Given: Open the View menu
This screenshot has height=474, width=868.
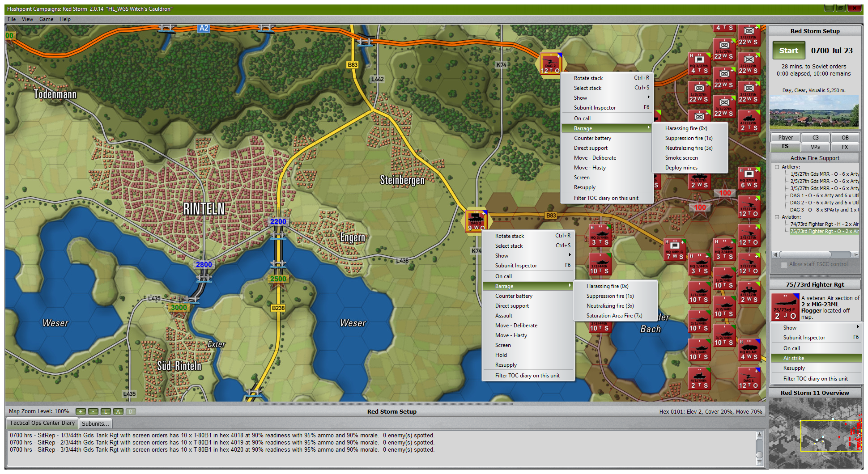Looking at the screenshot, I should click(x=28, y=19).
